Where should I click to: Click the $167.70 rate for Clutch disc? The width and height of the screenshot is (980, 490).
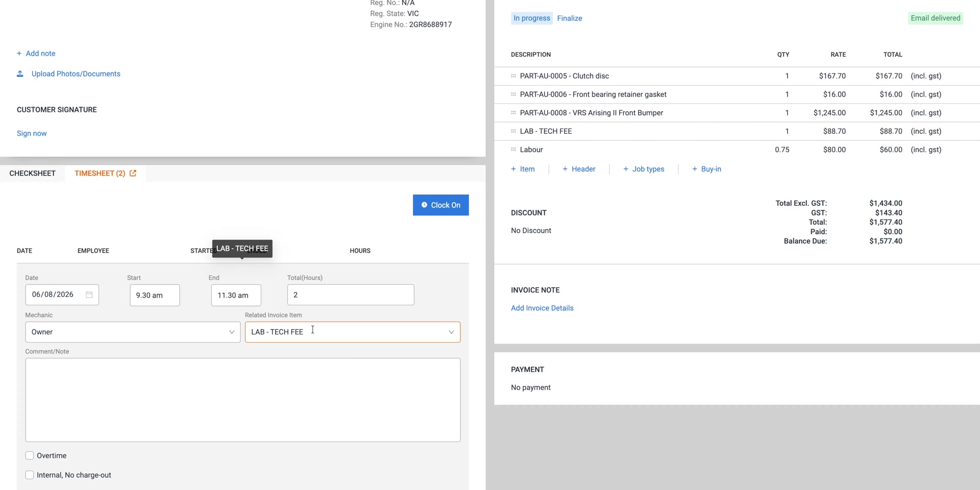pyautogui.click(x=832, y=76)
